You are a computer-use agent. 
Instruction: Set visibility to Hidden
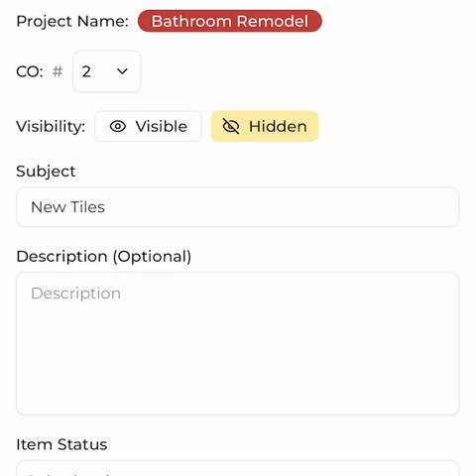tap(265, 126)
